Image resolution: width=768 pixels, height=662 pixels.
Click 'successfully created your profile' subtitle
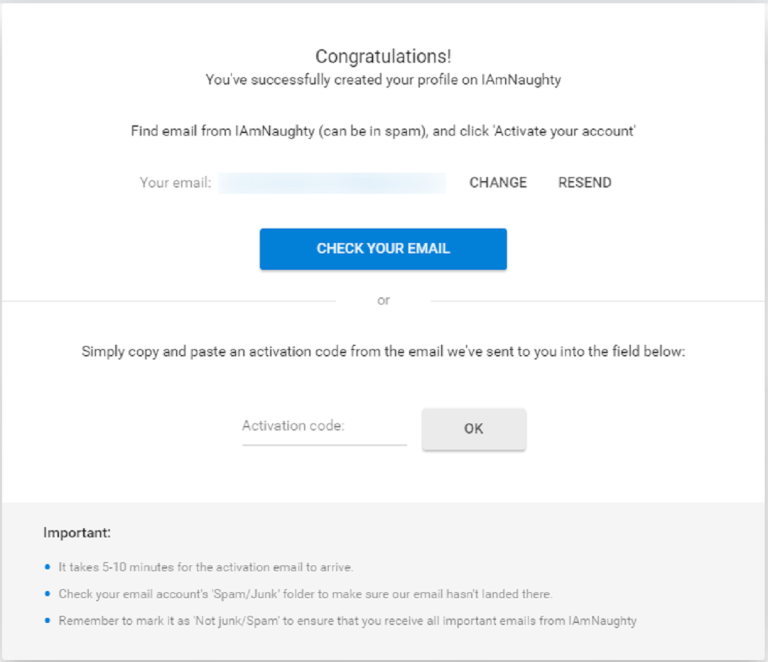click(x=383, y=80)
